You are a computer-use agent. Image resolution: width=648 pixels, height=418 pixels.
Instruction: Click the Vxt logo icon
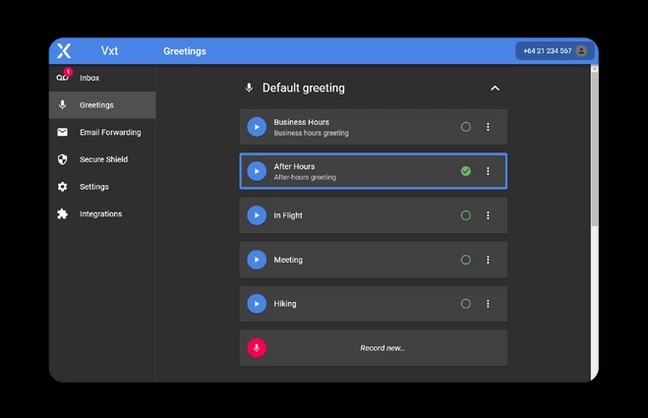(x=64, y=51)
